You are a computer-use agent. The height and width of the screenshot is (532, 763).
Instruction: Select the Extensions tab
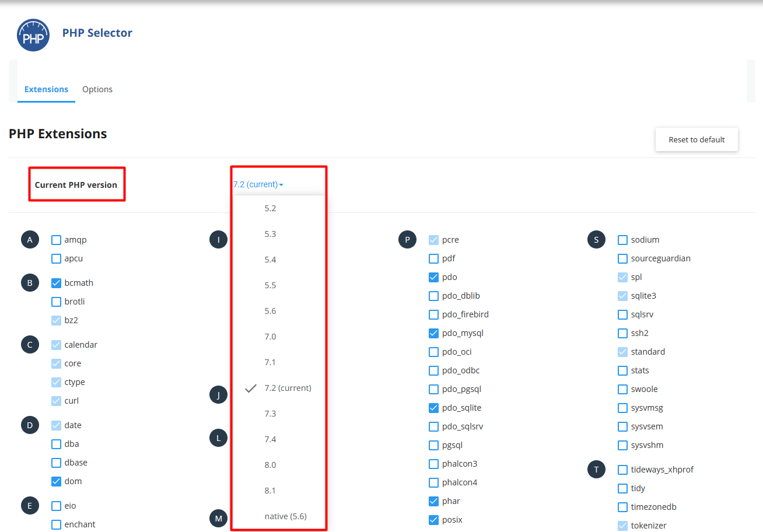tap(46, 89)
